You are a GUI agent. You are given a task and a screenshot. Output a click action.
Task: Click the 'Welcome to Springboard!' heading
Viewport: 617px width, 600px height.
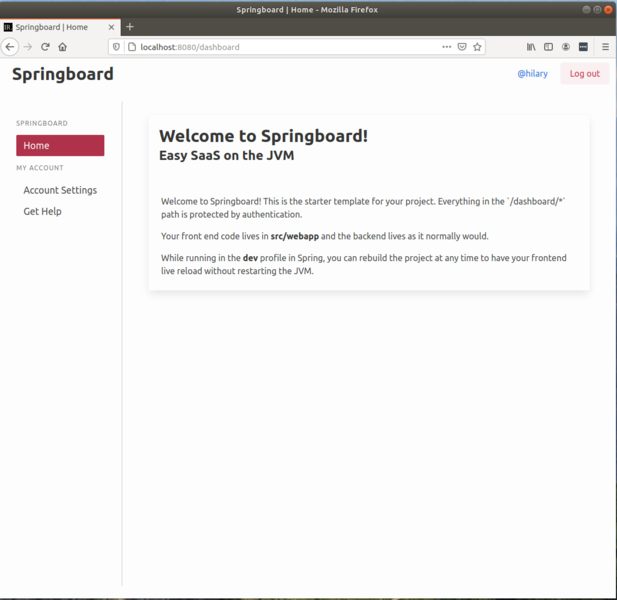coord(263,136)
